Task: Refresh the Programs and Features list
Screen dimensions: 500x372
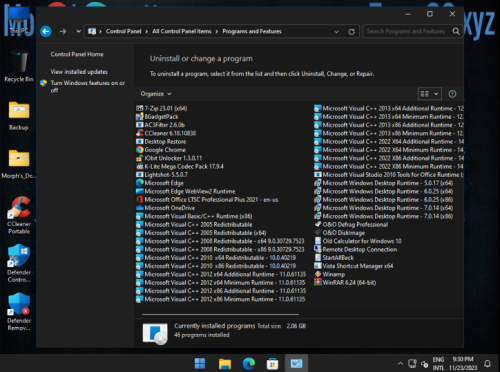Action: point(351,32)
